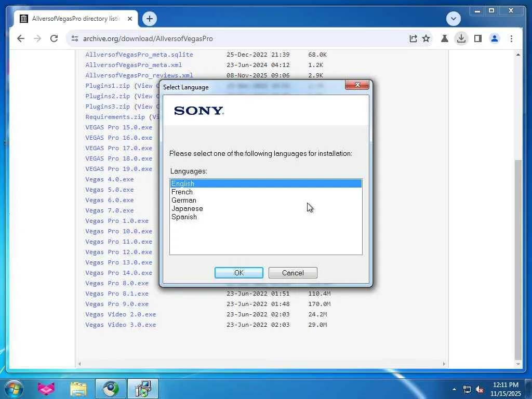Viewport: 532px width, 399px height.
Task: Toggle the side panel icon
Action: coord(478,38)
